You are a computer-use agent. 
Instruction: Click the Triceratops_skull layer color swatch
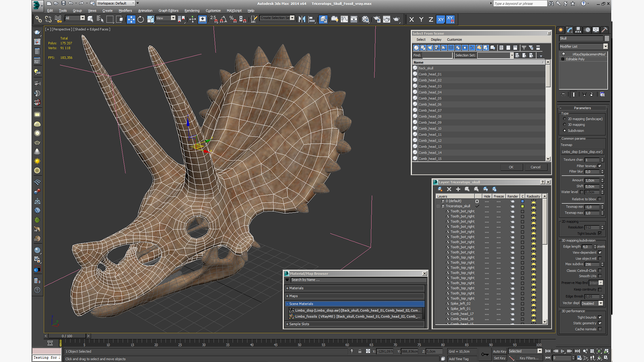pyautogui.click(x=522, y=206)
